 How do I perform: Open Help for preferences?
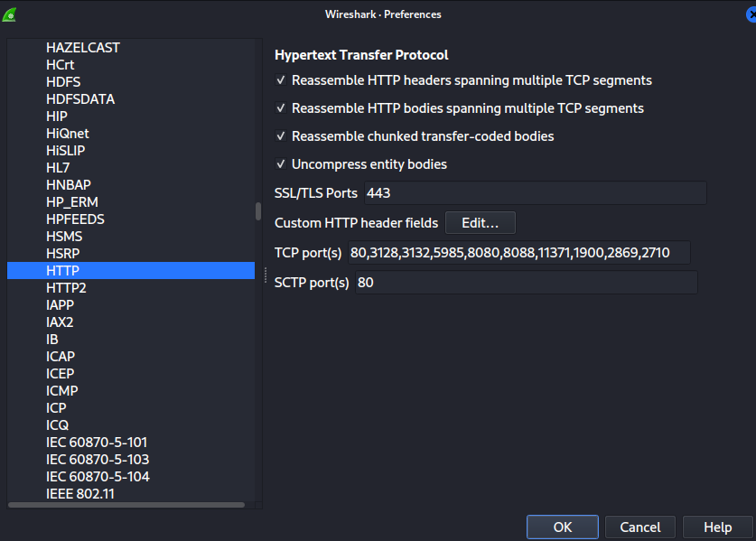tap(717, 527)
